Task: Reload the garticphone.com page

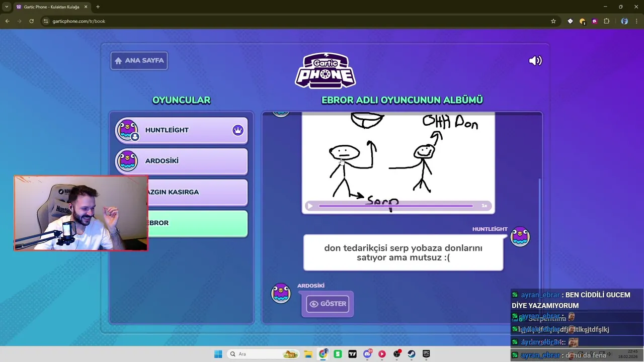Action: [31, 21]
